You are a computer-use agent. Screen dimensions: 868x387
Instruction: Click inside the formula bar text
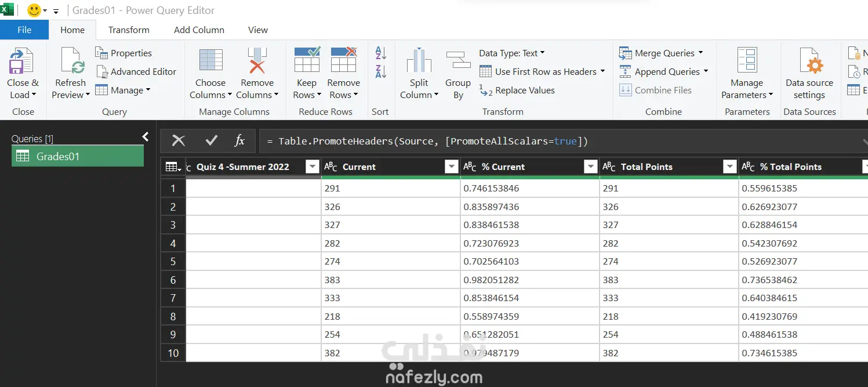[x=427, y=141]
